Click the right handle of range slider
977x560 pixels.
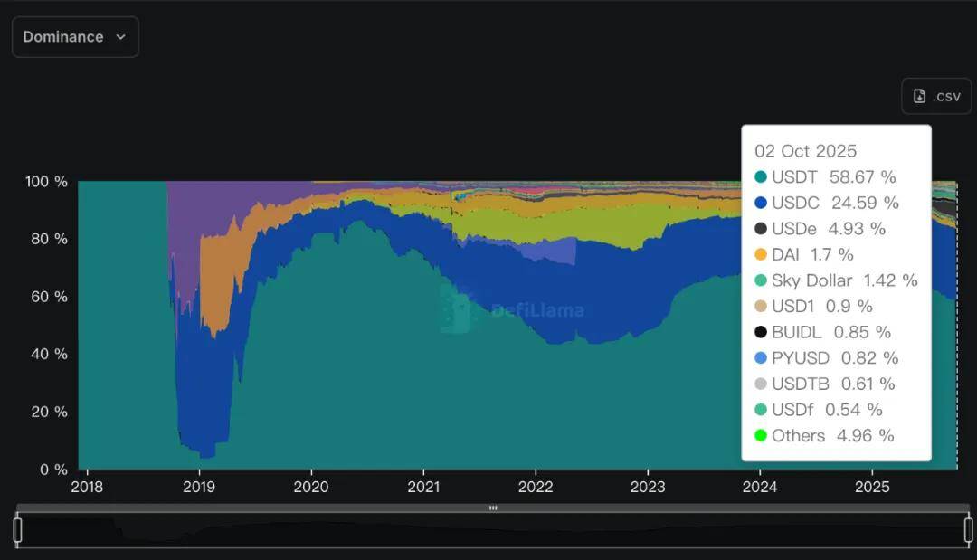click(x=968, y=530)
